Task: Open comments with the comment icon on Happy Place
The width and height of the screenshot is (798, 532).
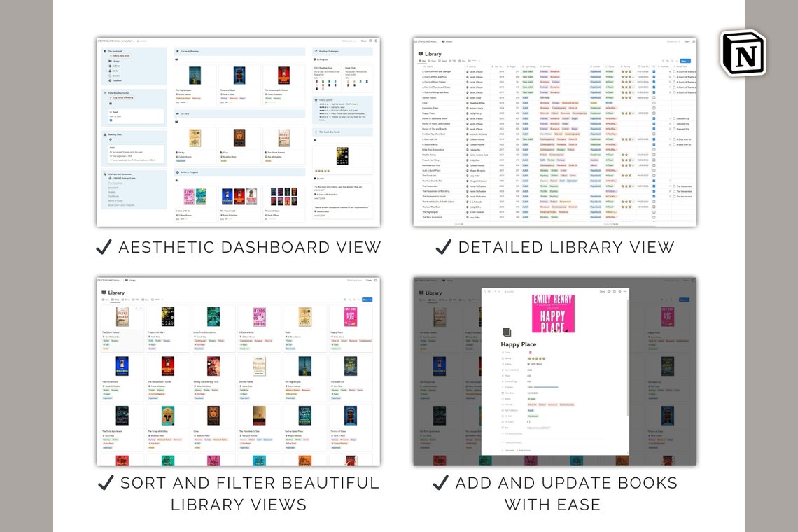Action: pyautogui.click(x=609, y=291)
